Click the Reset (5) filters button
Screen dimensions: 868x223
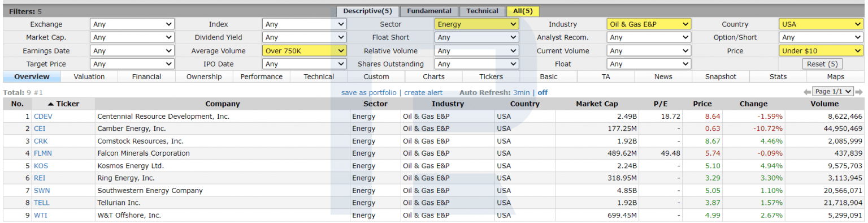[x=822, y=64]
